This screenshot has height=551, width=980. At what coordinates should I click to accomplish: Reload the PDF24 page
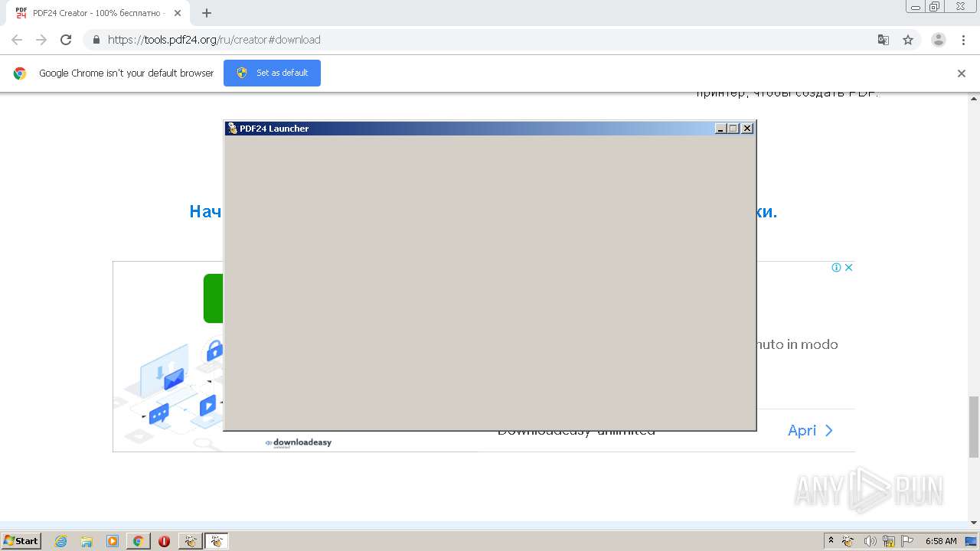[66, 40]
